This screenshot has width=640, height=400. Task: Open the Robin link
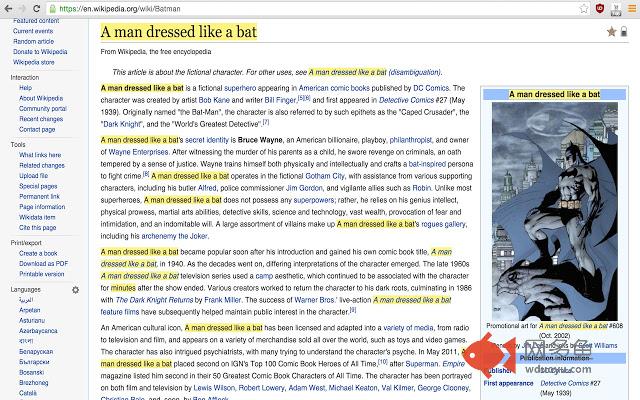coord(422,188)
